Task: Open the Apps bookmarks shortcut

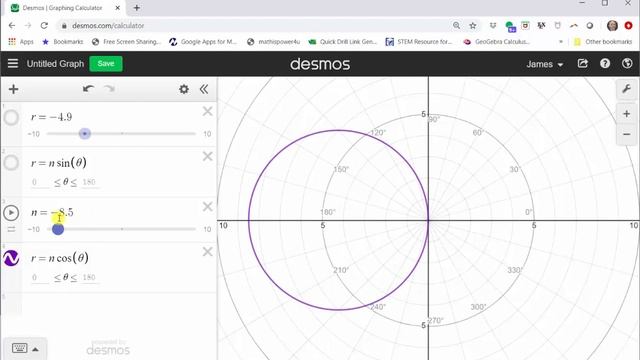Action: click(x=21, y=42)
